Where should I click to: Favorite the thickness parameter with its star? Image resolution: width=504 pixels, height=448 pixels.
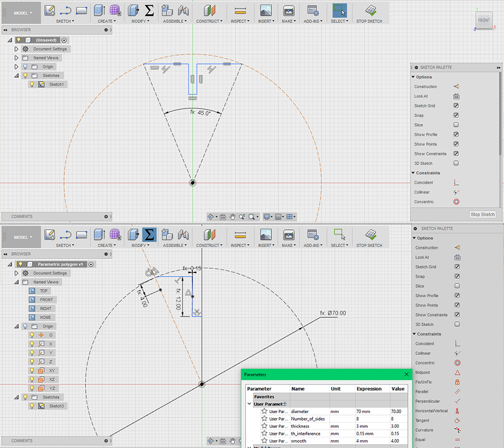(264, 426)
